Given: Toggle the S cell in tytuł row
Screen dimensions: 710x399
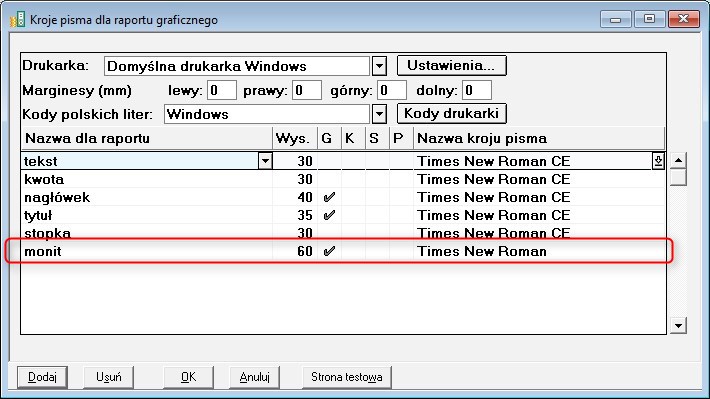Looking at the screenshot, I should [x=377, y=215].
